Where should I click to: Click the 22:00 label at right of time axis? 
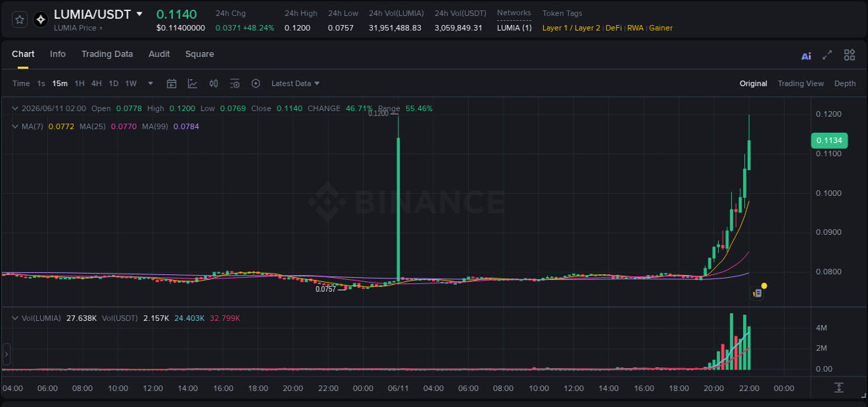pos(749,388)
